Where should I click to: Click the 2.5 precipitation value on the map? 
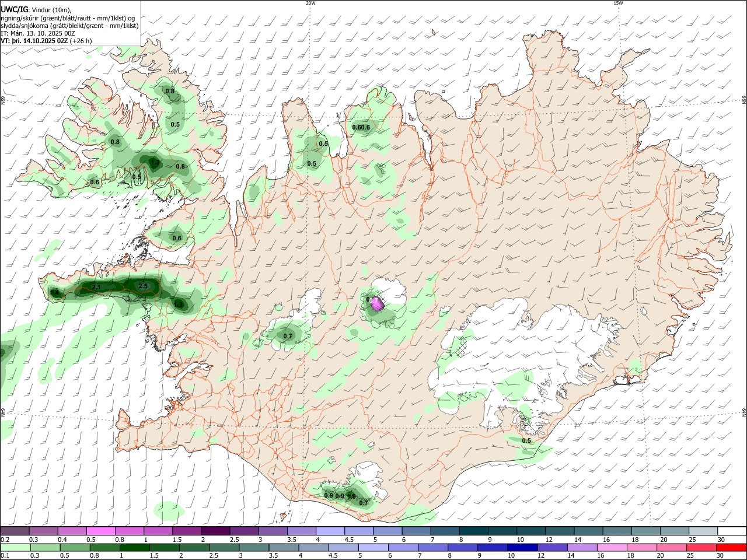(x=143, y=286)
